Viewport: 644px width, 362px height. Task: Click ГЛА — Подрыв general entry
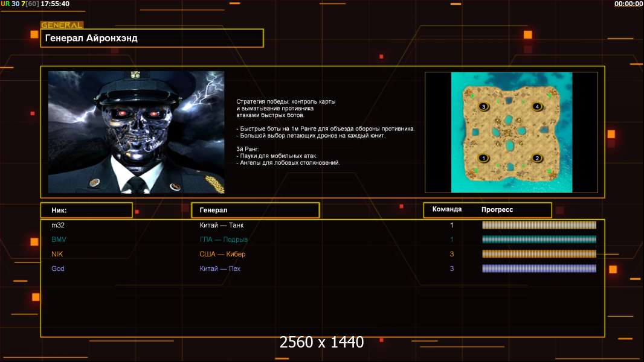(224, 240)
